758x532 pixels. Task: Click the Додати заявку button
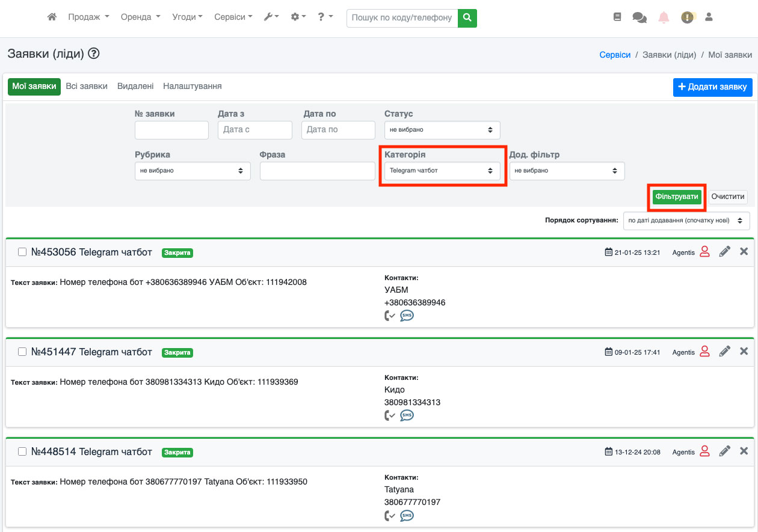tap(712, 87)
